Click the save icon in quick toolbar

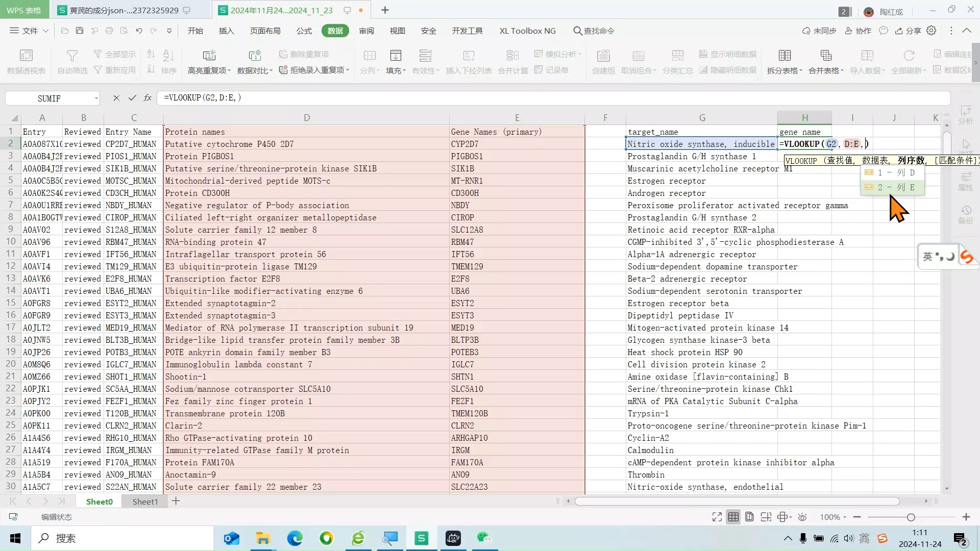(80, 31)
